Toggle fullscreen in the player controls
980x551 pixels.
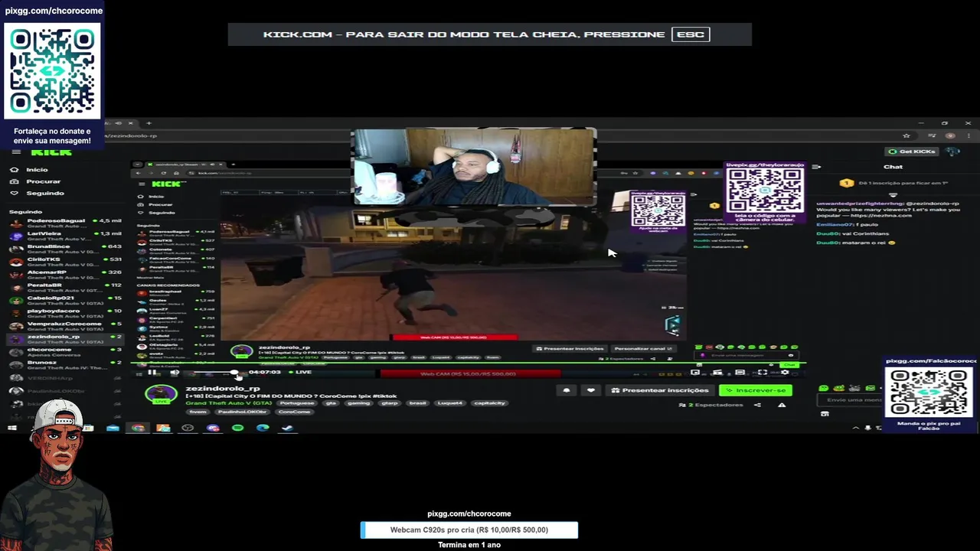763,372
